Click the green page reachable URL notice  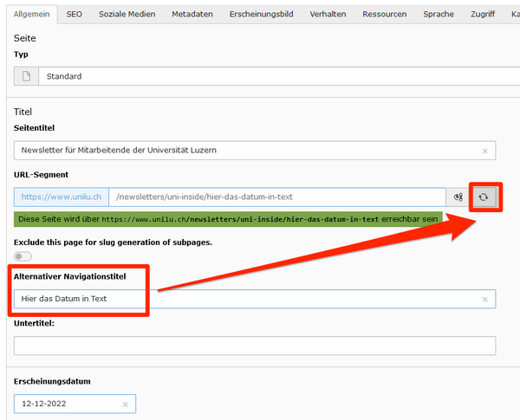click(228, 219)
